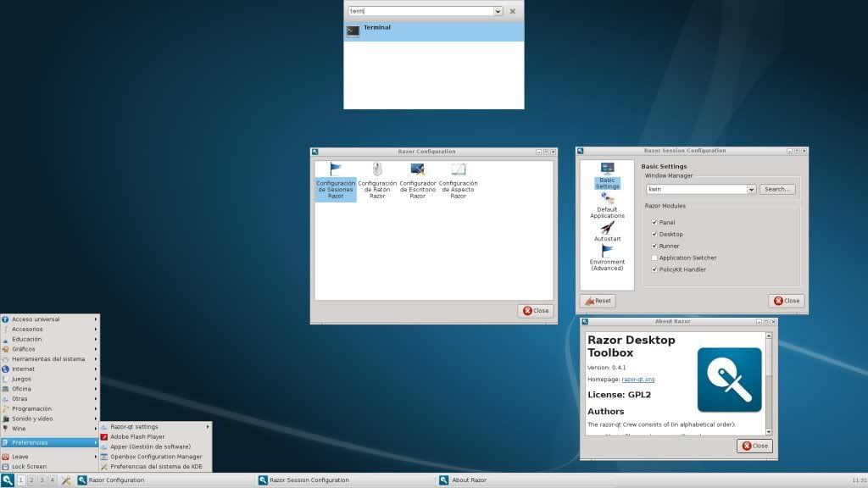Select Default Applications in session sidebar

(x=607, y=200)
